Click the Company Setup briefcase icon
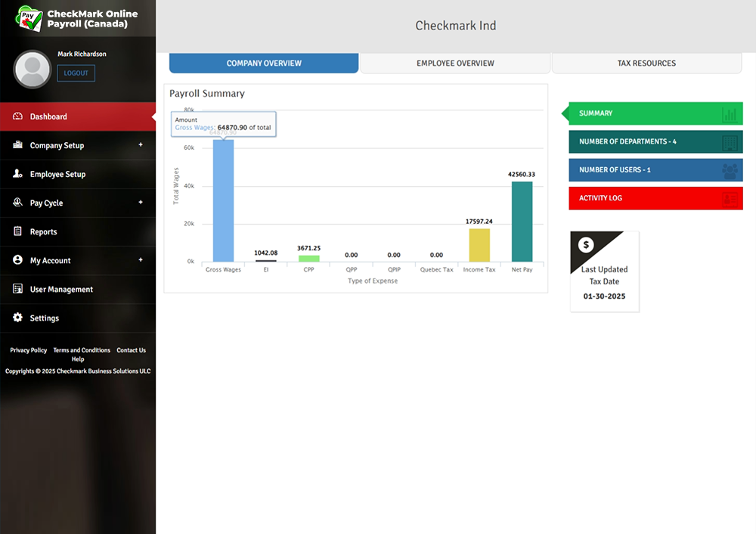This screenshot has width=756, height=534. coord(18,145)
